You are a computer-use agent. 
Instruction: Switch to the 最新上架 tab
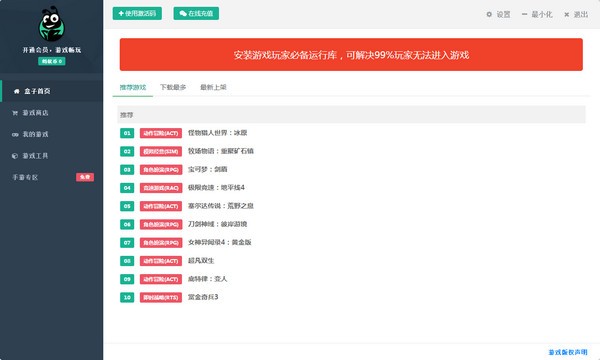coord(213,87)
